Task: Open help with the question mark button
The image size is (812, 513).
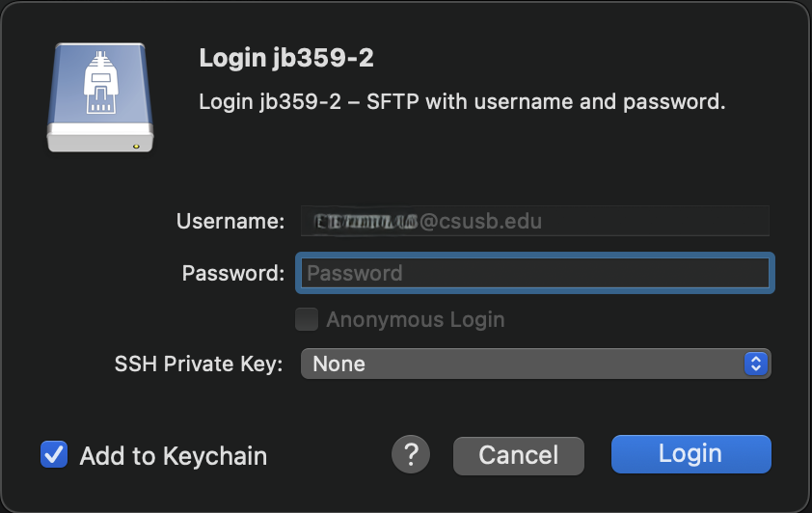Action: (x=411, y=454)
